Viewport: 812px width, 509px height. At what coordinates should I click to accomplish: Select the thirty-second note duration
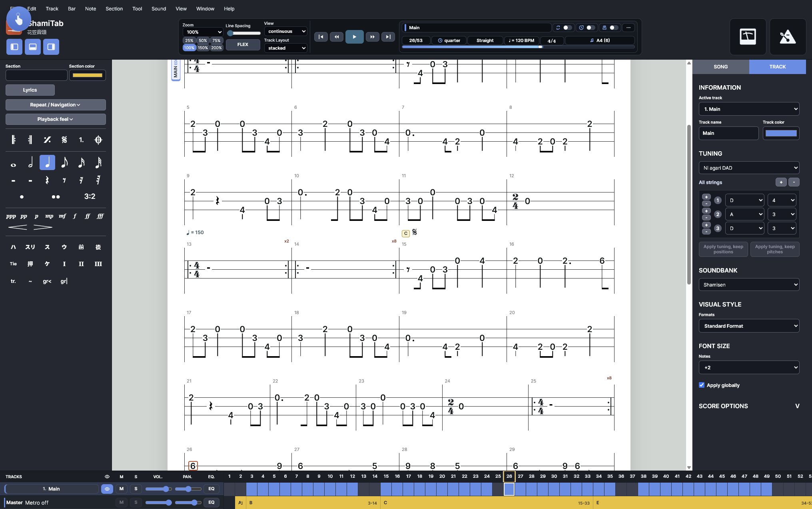(98, 163)
